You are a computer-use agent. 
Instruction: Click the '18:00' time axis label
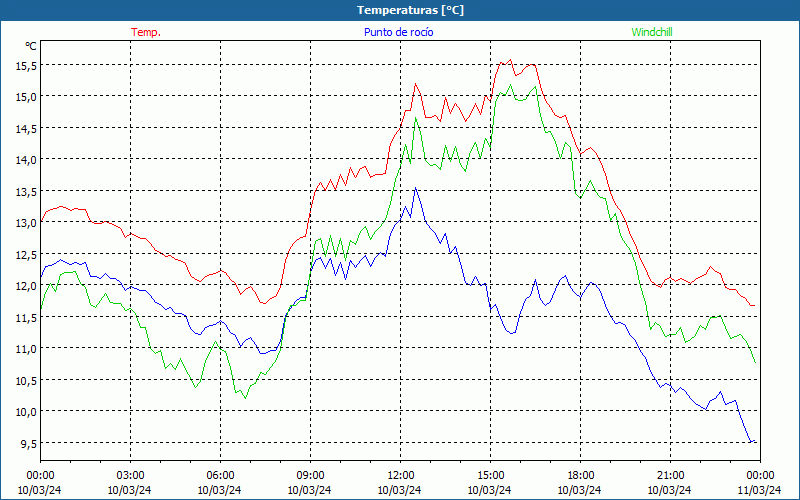point(580,476)
